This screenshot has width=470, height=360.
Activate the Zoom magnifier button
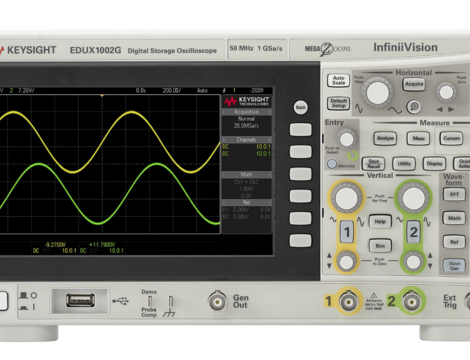click(414, 107)
